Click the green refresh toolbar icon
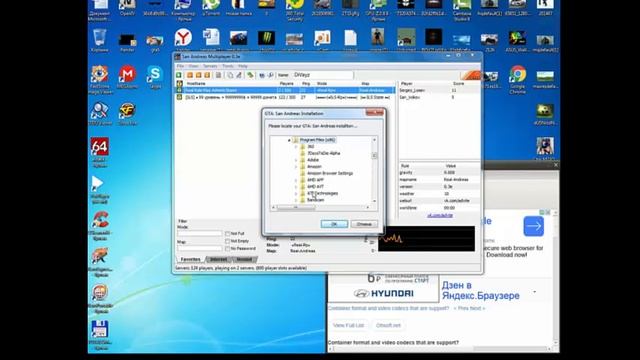 pos(250,75)
